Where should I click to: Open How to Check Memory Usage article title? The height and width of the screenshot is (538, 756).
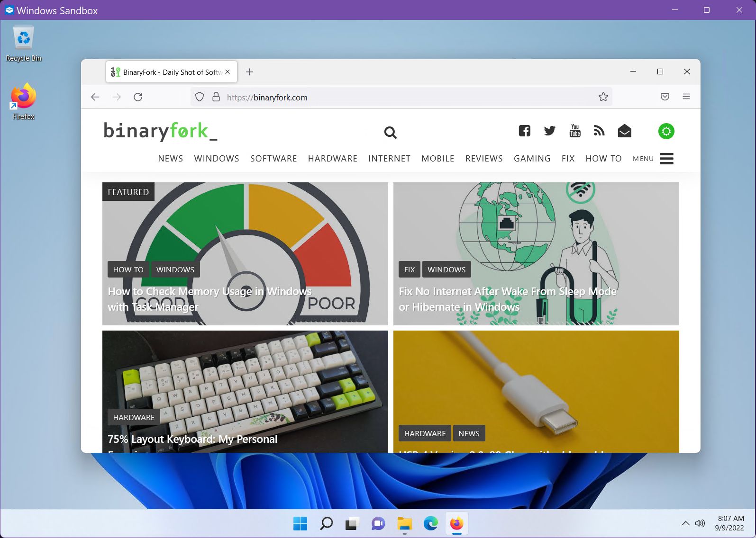pyautogui.click(x=209, y=299)
